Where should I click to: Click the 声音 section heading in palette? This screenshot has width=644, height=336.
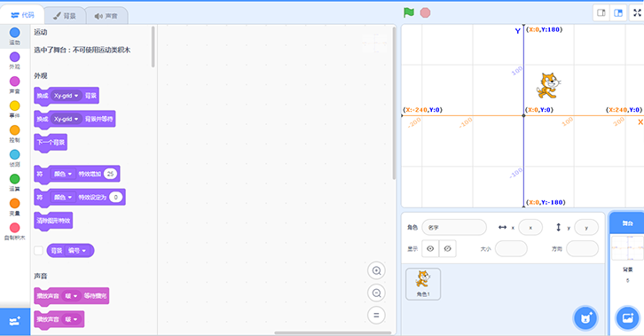point(41,276)
